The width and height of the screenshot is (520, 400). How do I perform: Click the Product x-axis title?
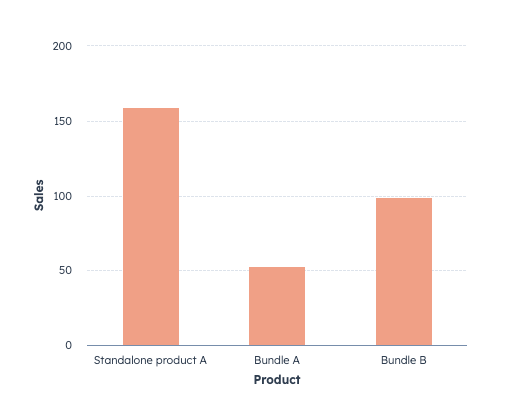pos(277,380)
